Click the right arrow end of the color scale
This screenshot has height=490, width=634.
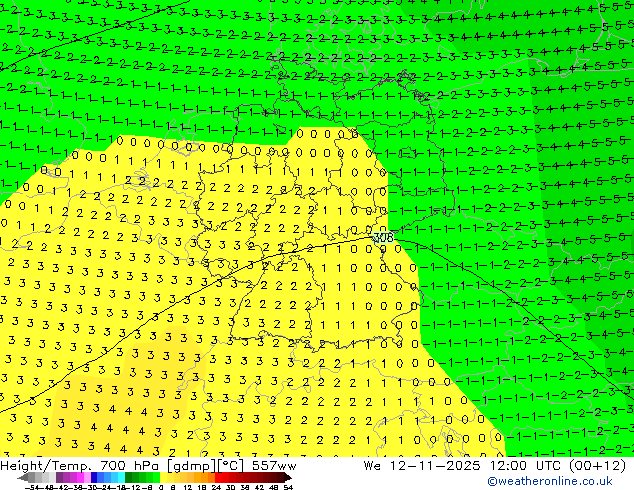[287, 477]
